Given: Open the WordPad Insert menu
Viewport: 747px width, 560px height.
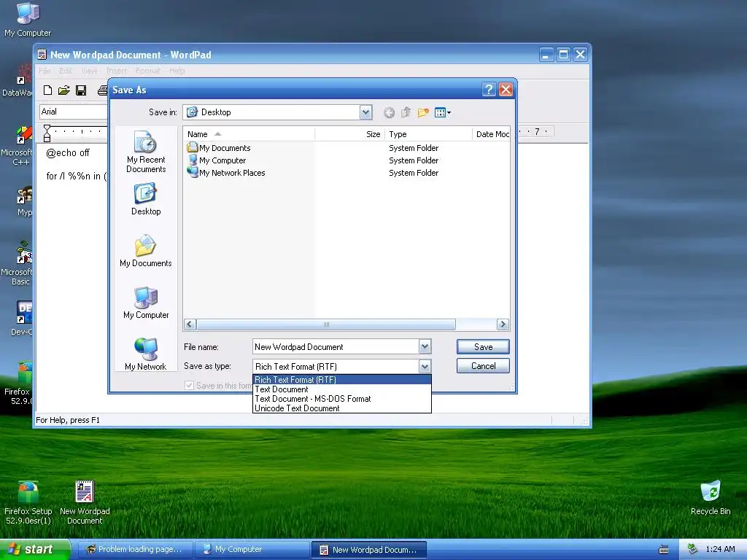Looking at the screenshot, I should [x=116, y=71].
